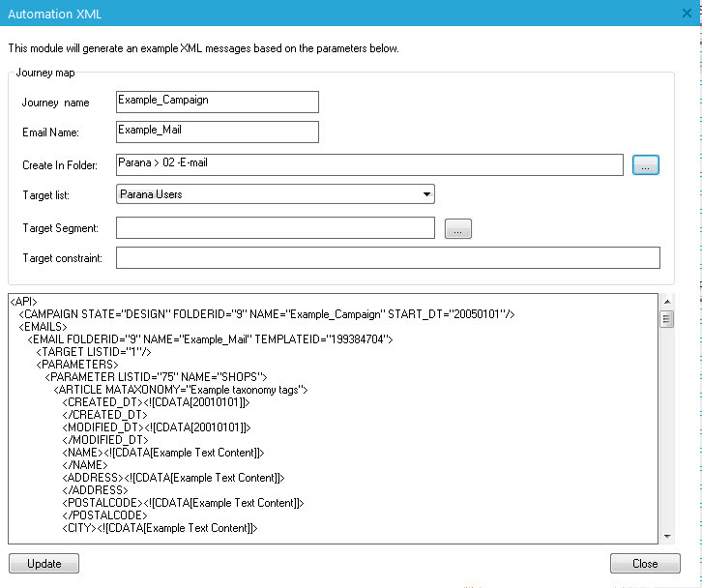
Task: Click the Target constraint text box
Action: click(387, 258)
